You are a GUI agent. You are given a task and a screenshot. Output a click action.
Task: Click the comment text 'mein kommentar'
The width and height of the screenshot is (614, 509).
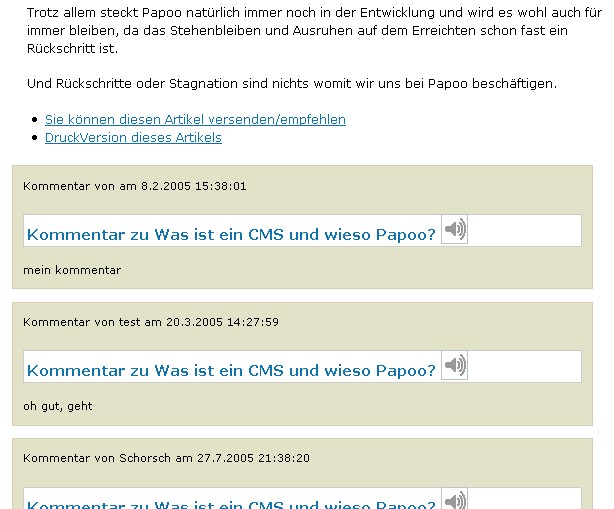click(72, 270)
